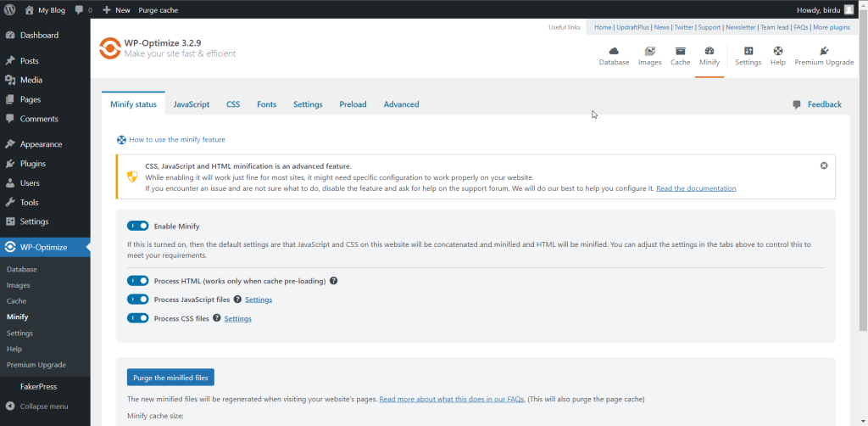This screenshot has width=868, height=426.
Task: Dismiss the minification warning notice
Action: coord(824,165)
